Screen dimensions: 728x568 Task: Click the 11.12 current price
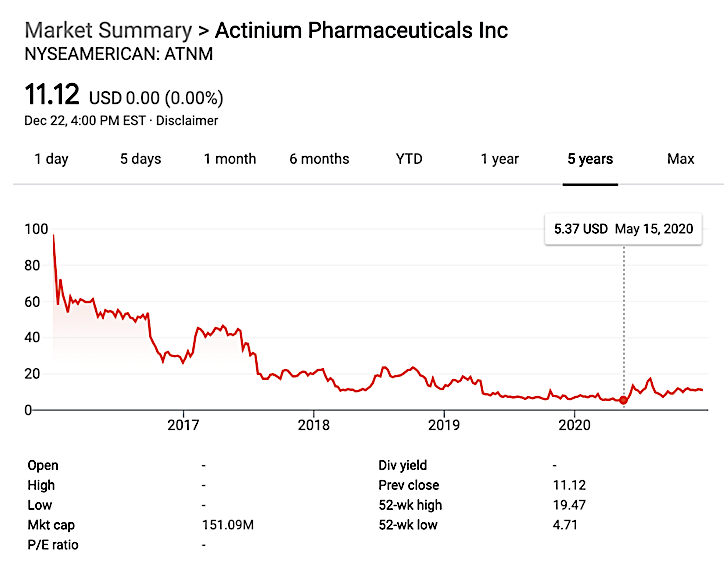tap(52, 96)
